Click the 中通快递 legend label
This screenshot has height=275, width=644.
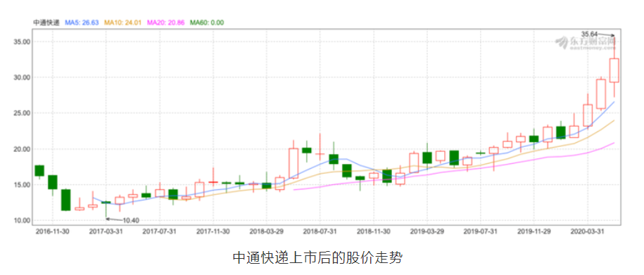pos(46,23)
